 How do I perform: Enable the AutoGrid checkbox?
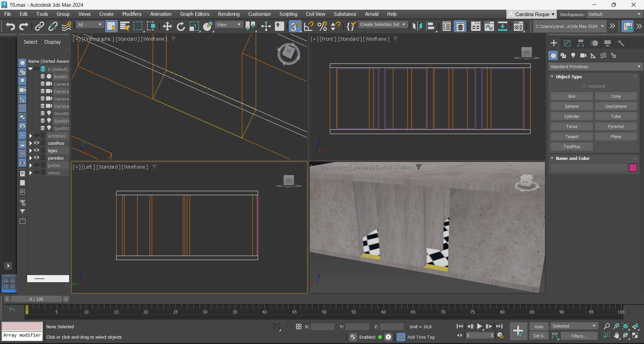click(x=584, y=86)
